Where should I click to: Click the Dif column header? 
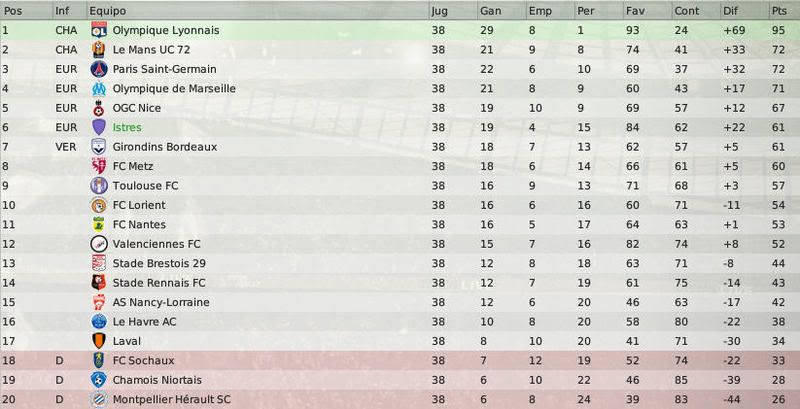[x=744, y=11]
